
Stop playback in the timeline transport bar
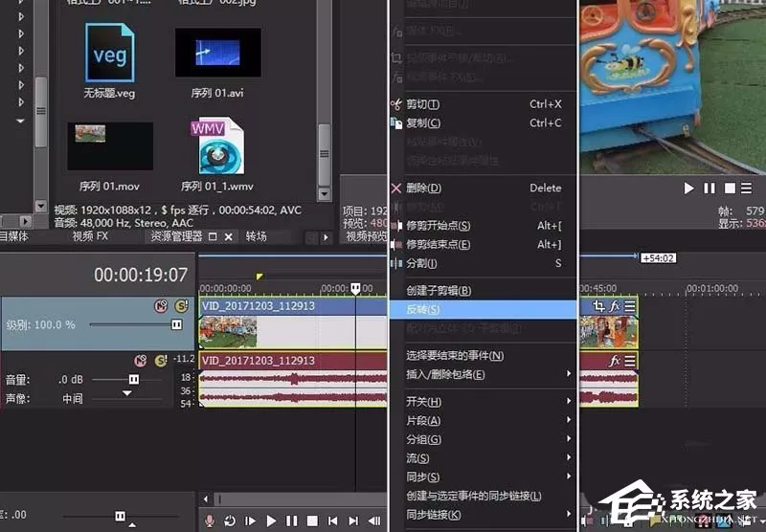(x=312, y=521)
